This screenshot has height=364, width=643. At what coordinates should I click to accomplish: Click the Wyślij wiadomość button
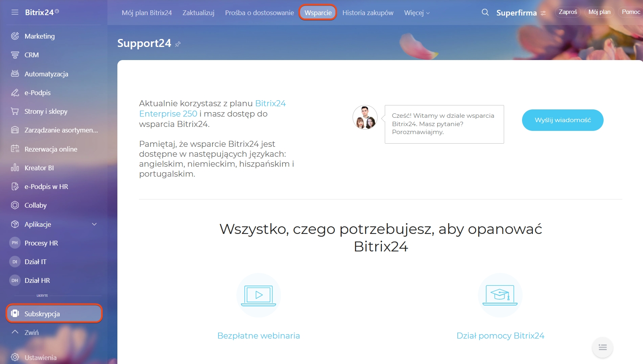pos(563,120)
